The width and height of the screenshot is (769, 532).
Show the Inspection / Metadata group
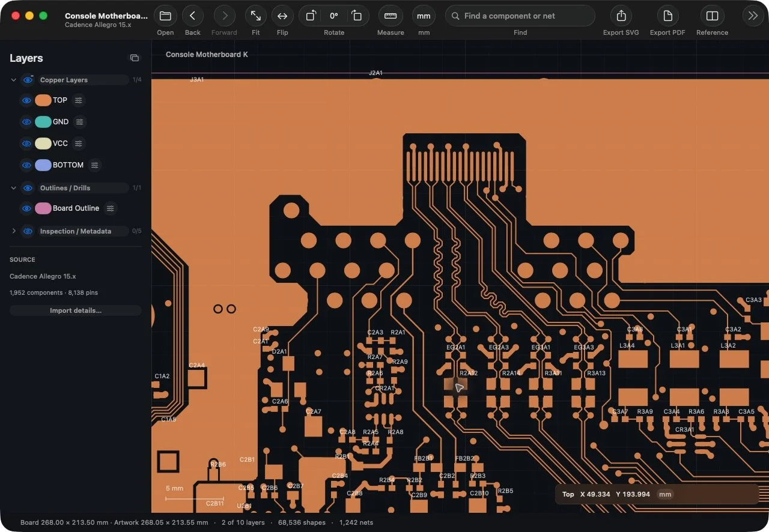[x=28, y=231]
